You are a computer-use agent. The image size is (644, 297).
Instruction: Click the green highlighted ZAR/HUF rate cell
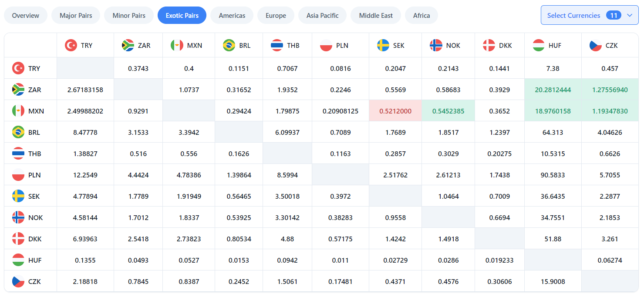click(x=553, y=89)
